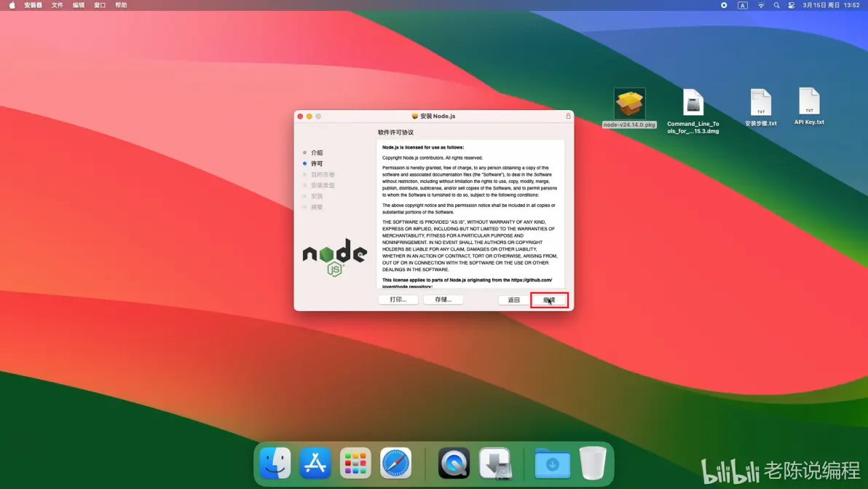Open the 安装器 menu
The height and width of the screenshot is (489, 868).
pyautogui.click(x=33, y=5)
